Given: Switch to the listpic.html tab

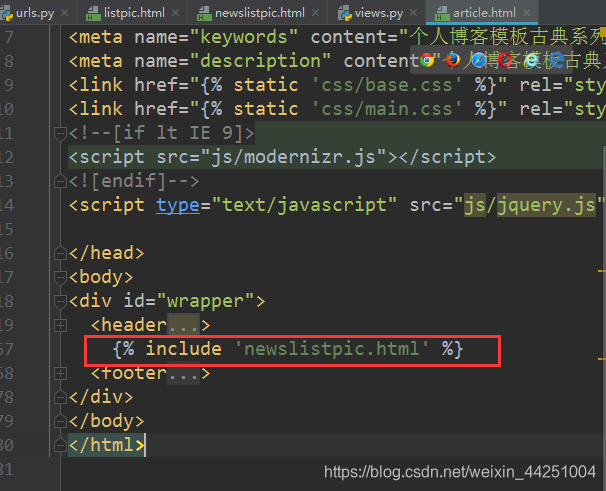Looking at the screenshot, I should pyautogui.click(x=133, y=13).
